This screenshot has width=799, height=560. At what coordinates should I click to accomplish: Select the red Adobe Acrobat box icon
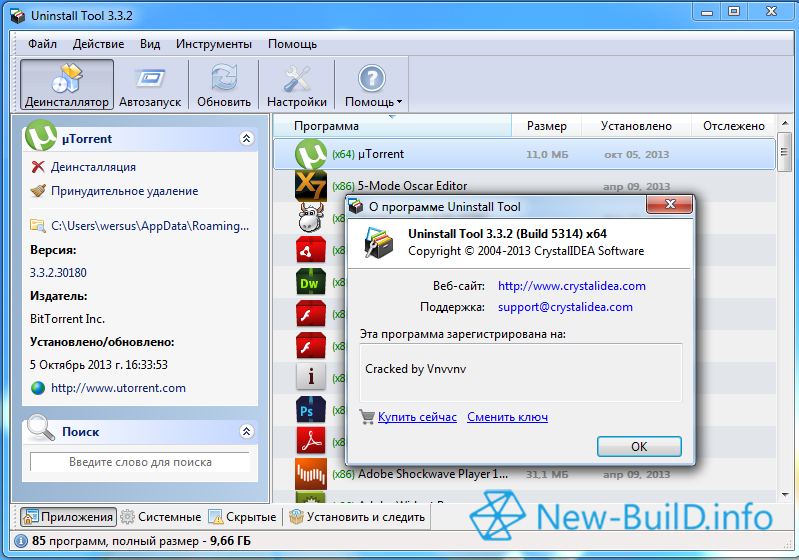tap(311, 250)
